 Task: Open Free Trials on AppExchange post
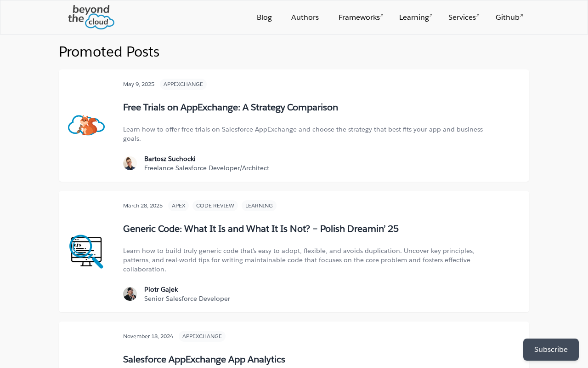pos(230,107)
